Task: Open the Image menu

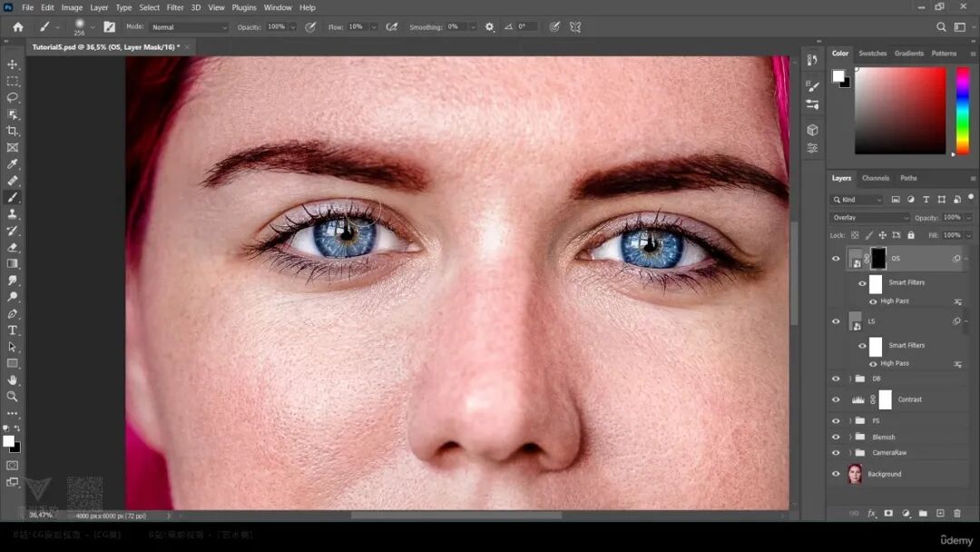Action: tap(72, 7)
